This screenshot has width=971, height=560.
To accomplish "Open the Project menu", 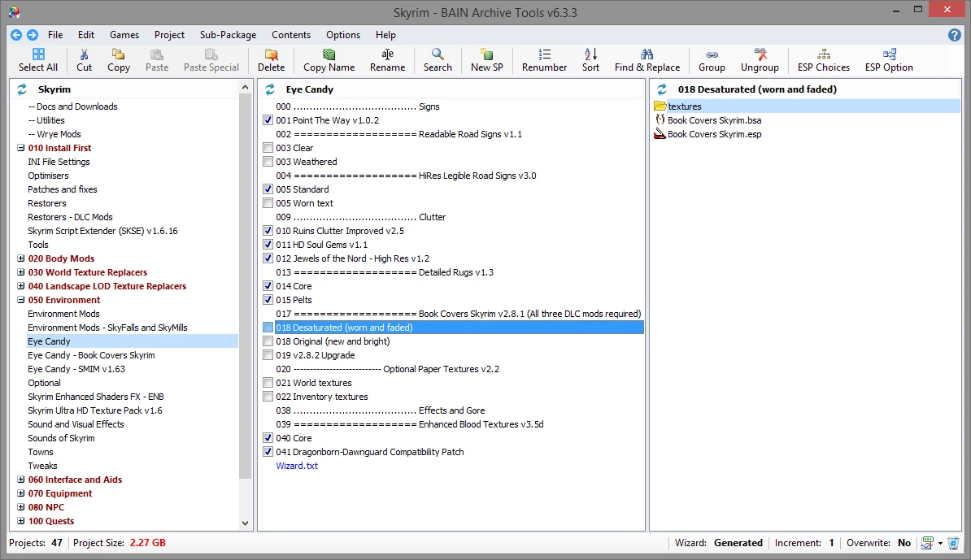I will [x=170, y=35].
